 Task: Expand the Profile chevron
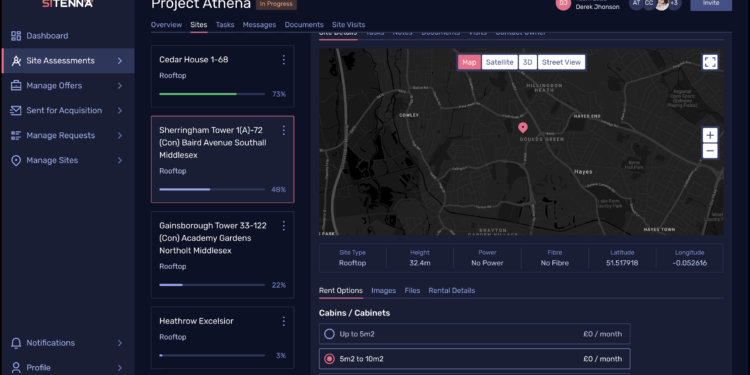click(120, 368)
